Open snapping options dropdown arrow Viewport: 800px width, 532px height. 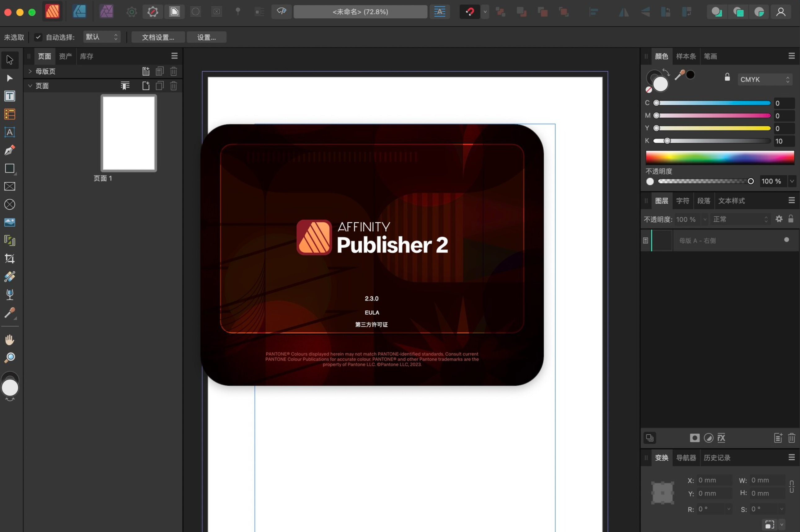coord(485,12)
